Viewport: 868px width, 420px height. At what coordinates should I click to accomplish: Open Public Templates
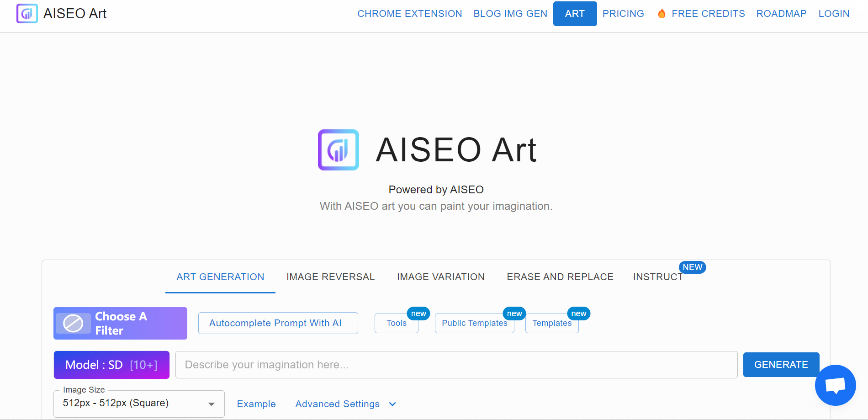[474, 323]
